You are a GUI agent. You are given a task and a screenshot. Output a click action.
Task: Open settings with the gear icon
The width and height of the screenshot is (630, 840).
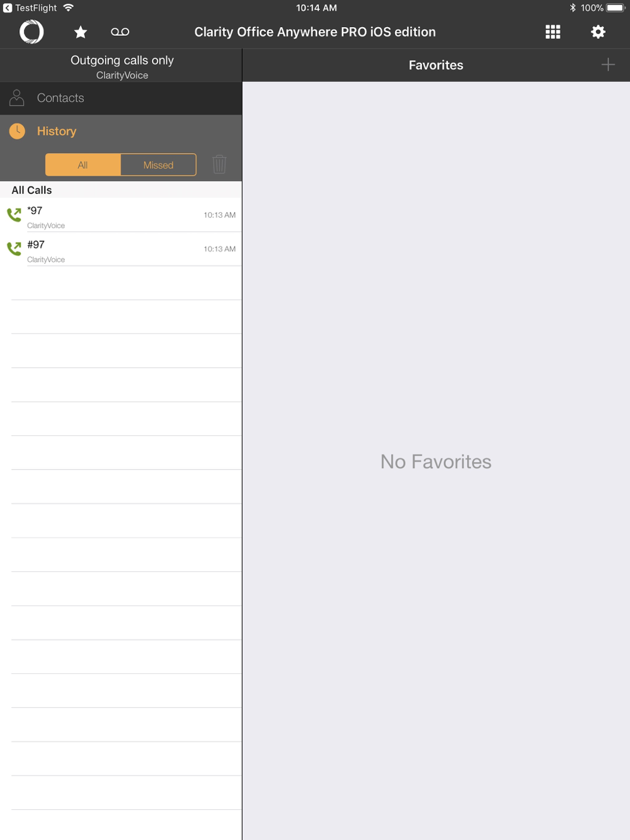click(x=598, y=32)
